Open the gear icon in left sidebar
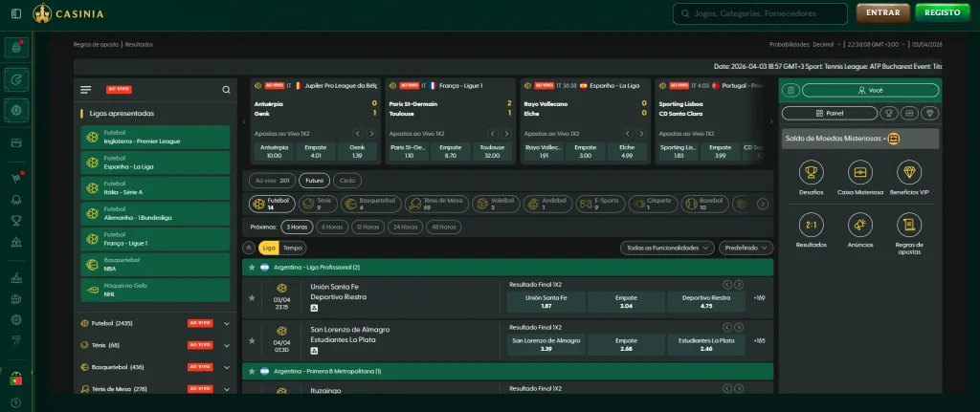The width and height of the screenshot is (980, 412). 16,319
